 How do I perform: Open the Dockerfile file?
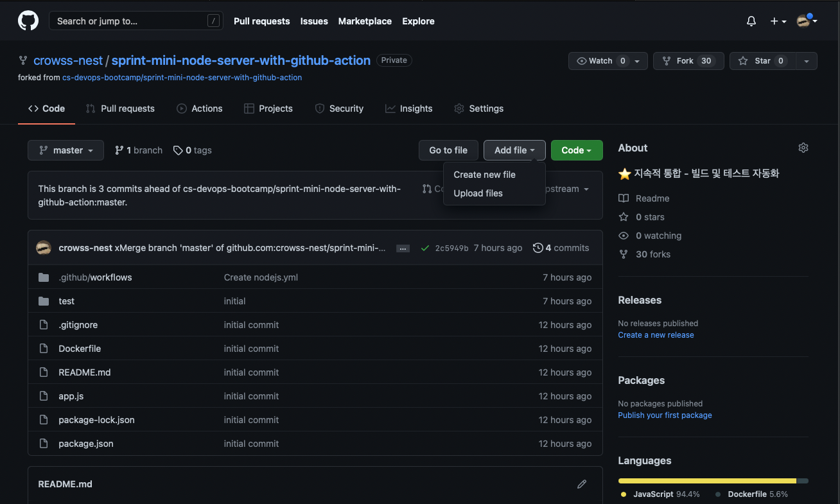[80, 349]
